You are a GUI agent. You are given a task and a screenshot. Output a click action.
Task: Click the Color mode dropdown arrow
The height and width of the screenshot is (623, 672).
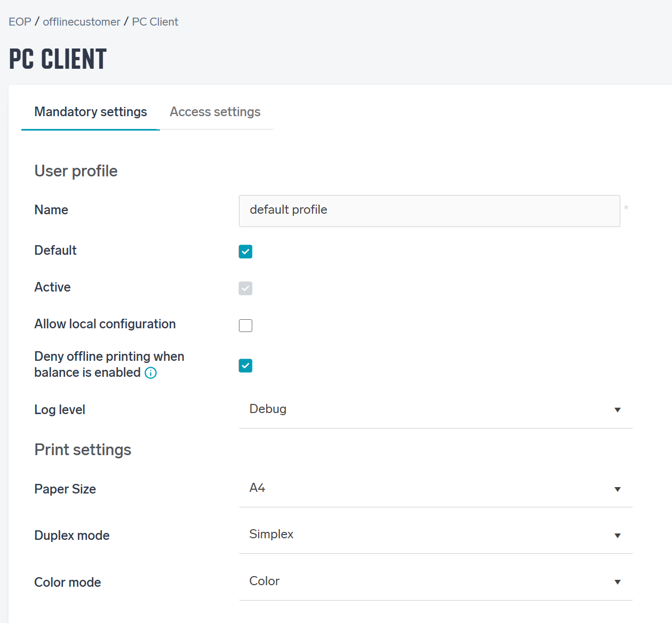[617, 582]
